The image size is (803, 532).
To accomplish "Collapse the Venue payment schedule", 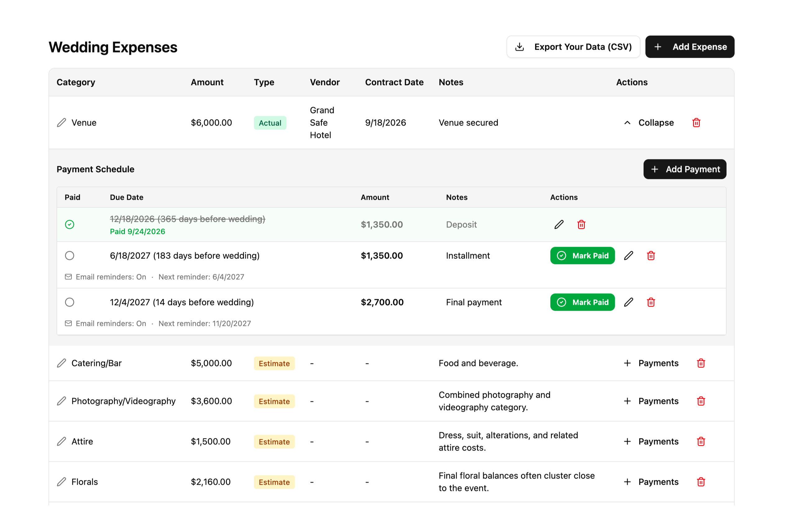I will pyautogui.click(x=649, y=123).
